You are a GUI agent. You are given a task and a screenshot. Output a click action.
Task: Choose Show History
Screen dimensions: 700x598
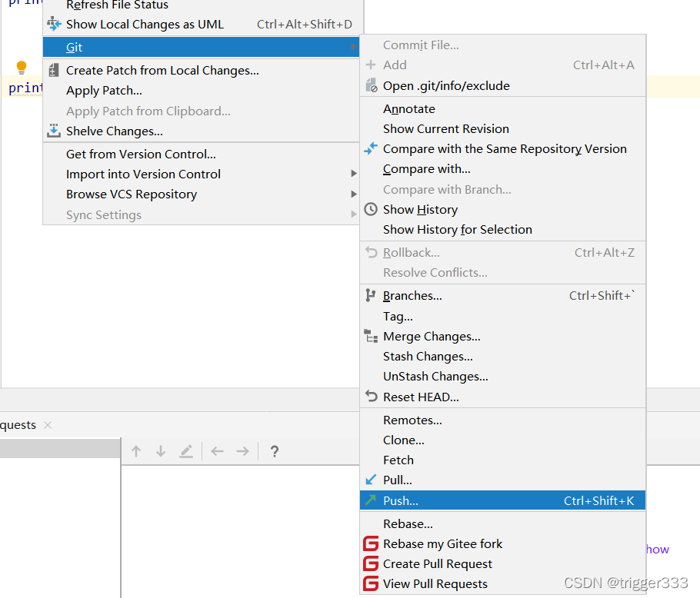502,210
